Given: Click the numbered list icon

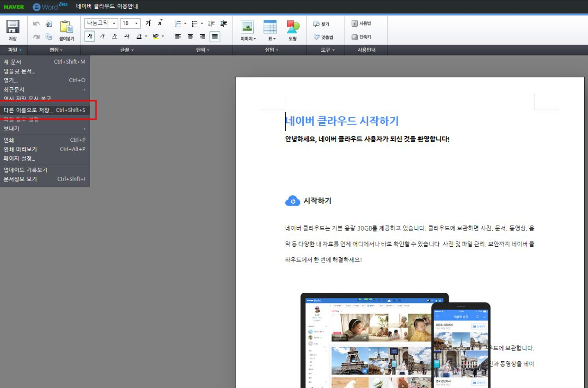Looking at the screenshot, I should click(178, 24).
